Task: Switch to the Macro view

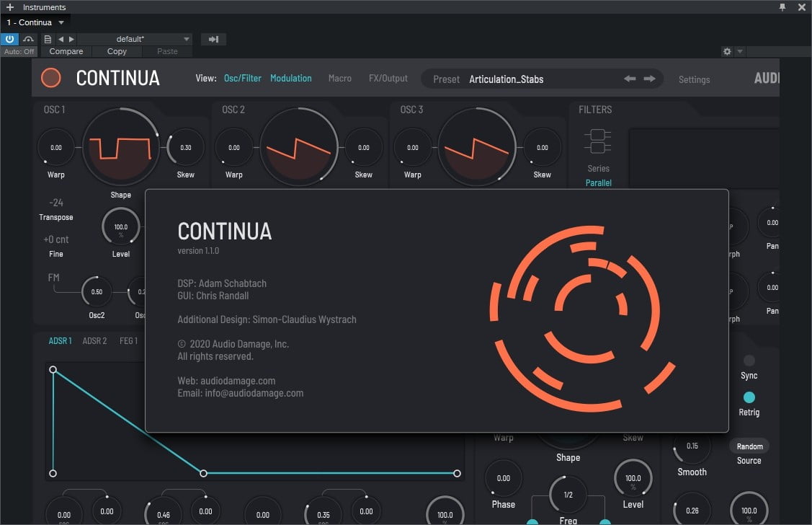Action: [x=340, y=79]
